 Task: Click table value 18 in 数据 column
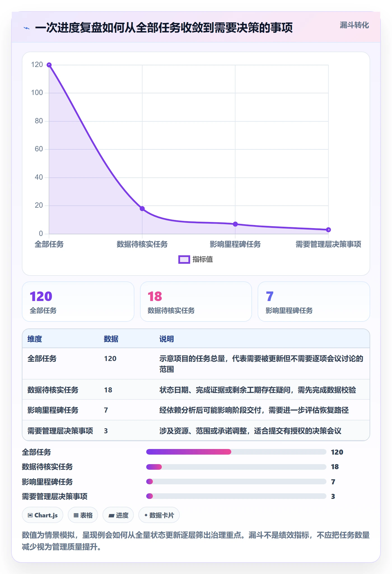pos(108,390)
